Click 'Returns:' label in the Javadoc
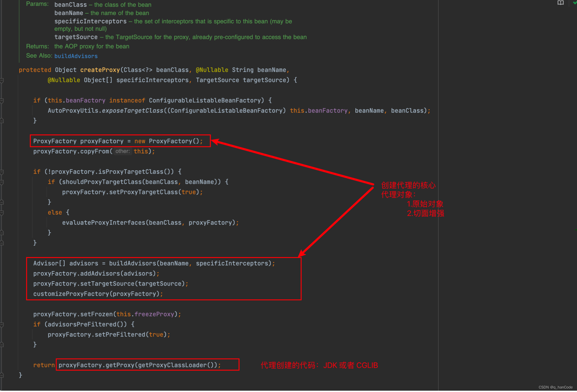Image resolution: width=577 pixels, height=392 pixels. click(x=37, y=46)
